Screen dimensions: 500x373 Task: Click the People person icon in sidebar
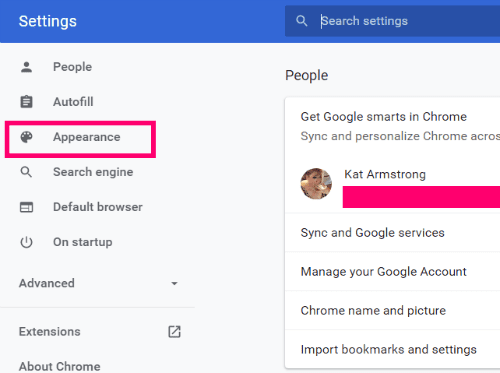(x=26, y=67)
